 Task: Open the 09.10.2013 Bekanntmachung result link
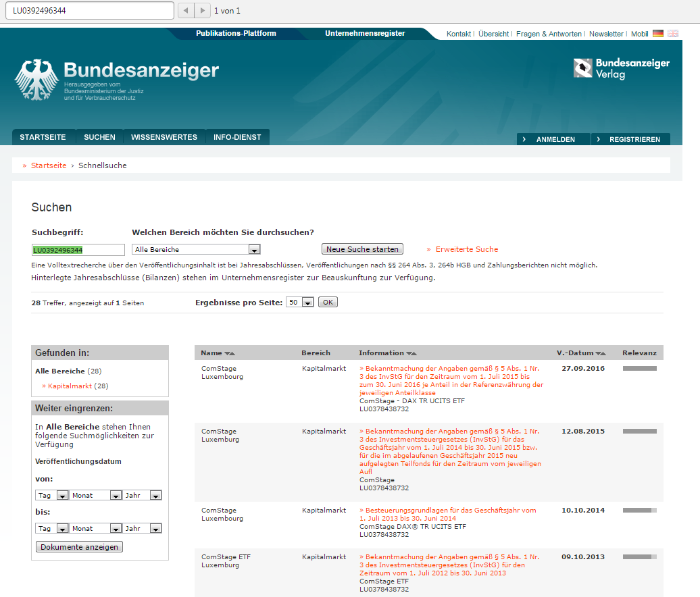(x=449, y=565)
